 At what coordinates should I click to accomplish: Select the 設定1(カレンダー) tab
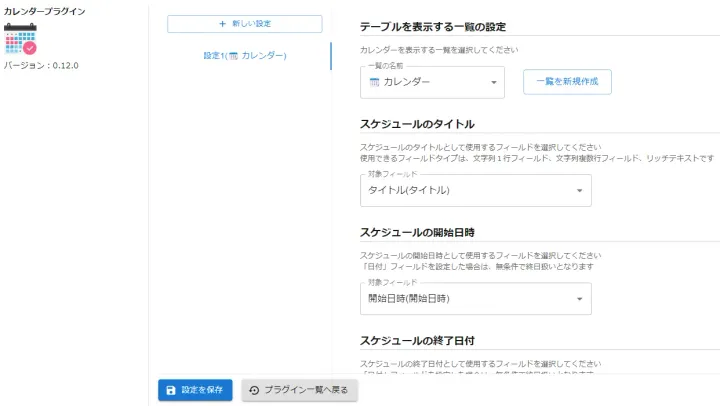click(245, 56)
